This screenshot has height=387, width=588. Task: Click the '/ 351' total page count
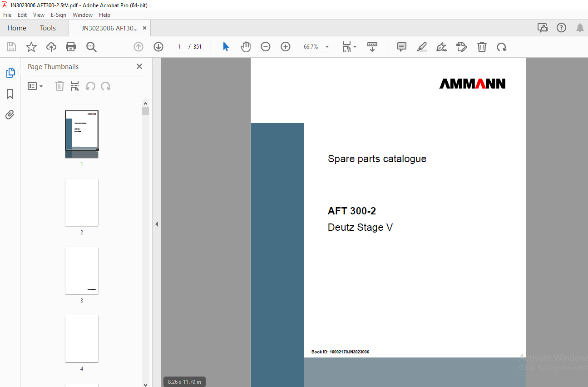click(195, 47)
